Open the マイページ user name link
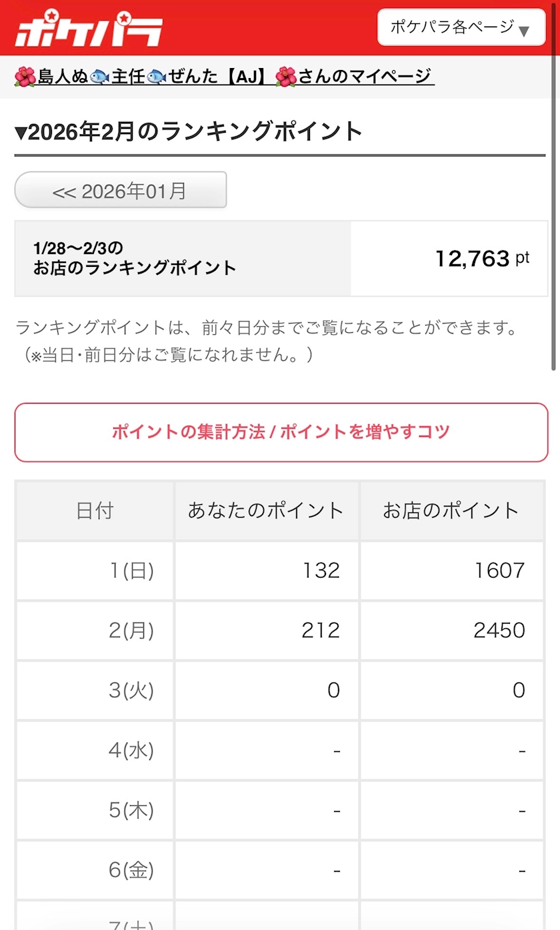 click(224, 77)
